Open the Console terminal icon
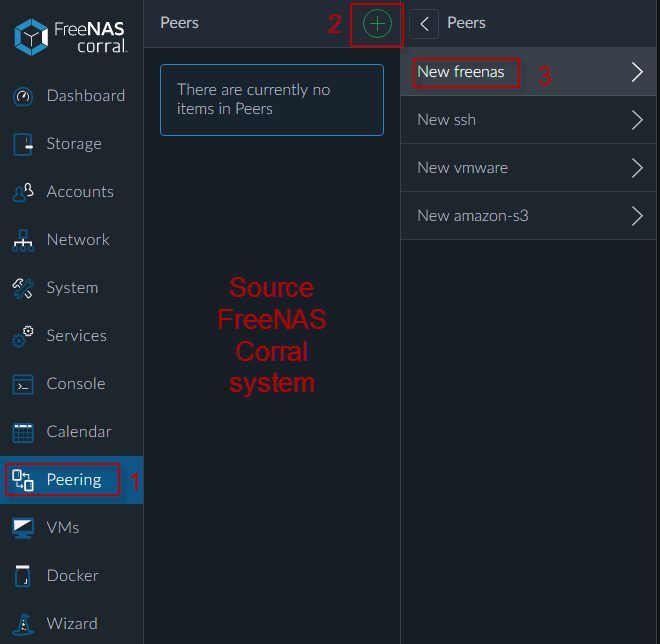Viewport: 660px width, 644px height. tap(23, 384)
